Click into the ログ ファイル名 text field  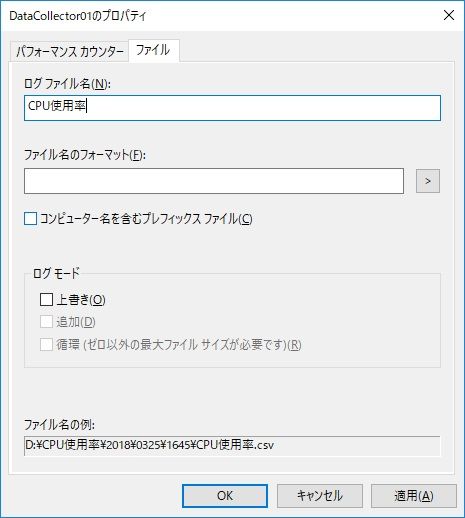click(x=232, y=108)
